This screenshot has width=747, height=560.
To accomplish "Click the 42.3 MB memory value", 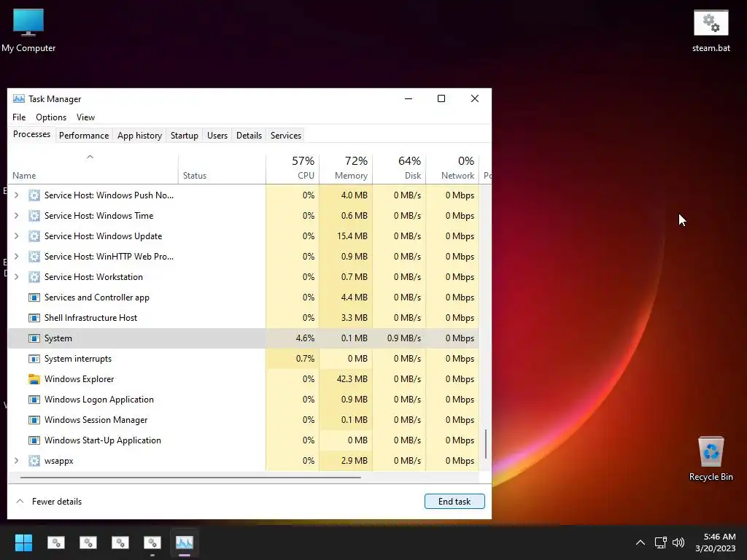I will [x=352, y=379].
